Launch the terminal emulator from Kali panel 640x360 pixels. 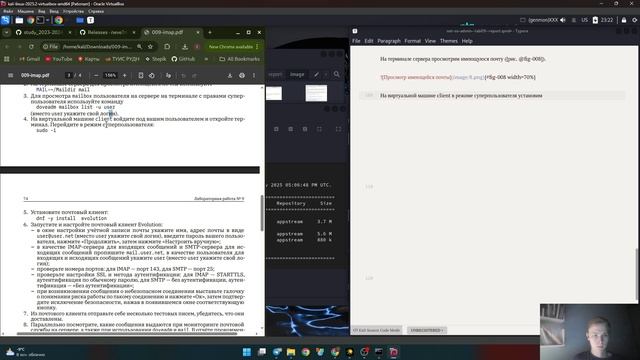tap(40, 20)
